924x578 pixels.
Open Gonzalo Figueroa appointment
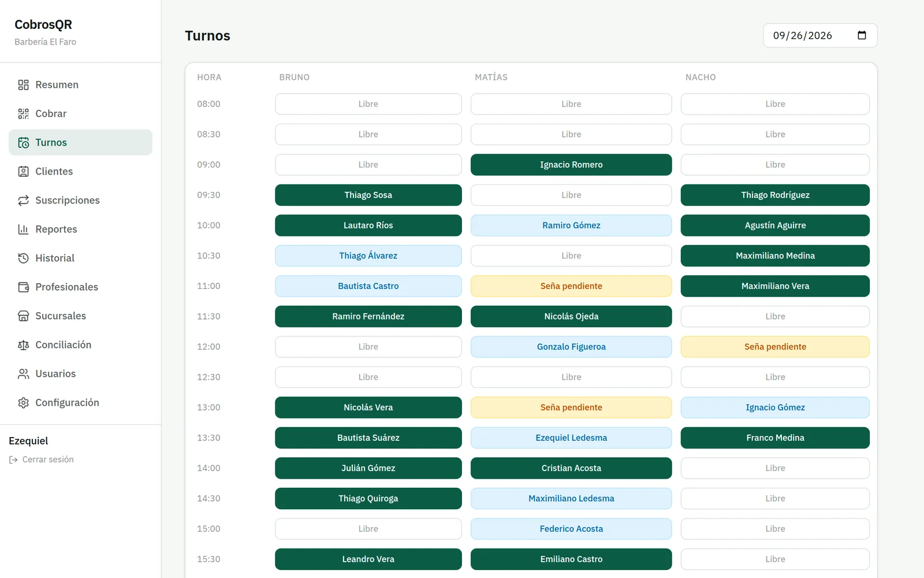point(571,347)
